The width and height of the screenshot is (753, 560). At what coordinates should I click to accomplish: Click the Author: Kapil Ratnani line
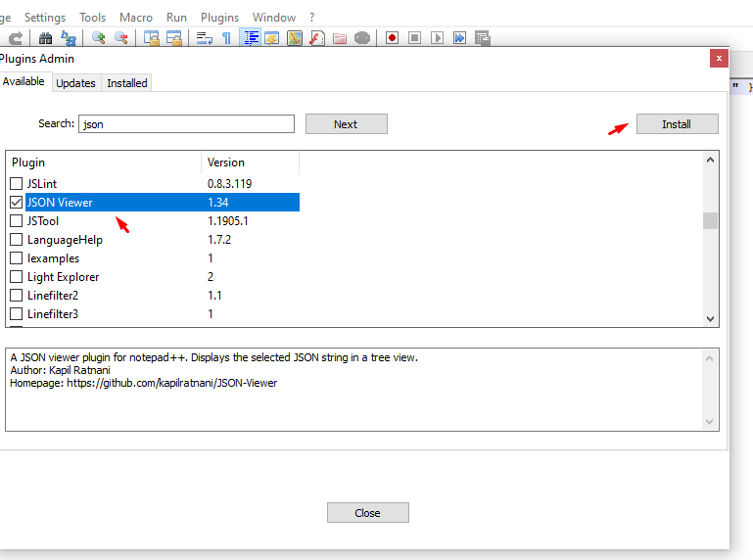tap(60, 370)
